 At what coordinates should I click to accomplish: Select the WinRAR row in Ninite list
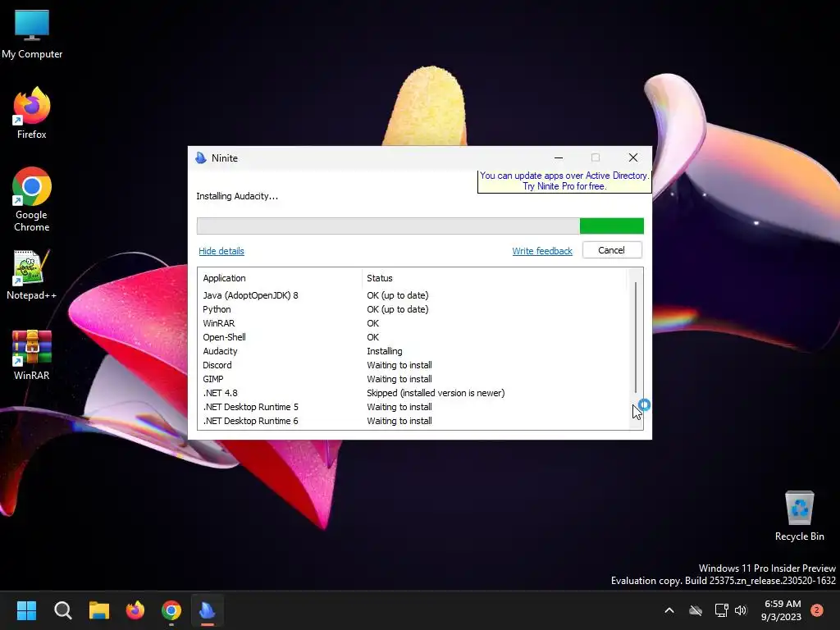coord(413,323)
